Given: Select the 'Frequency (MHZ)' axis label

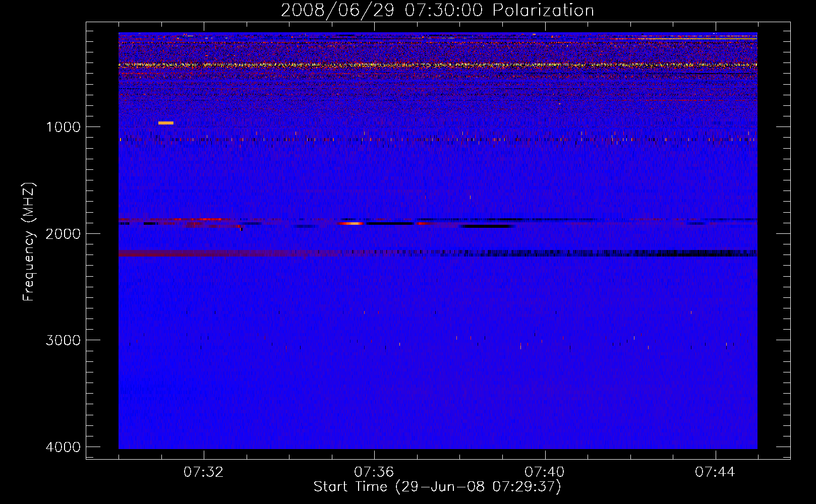Looking at the screenshot, I should coord(29,242).
